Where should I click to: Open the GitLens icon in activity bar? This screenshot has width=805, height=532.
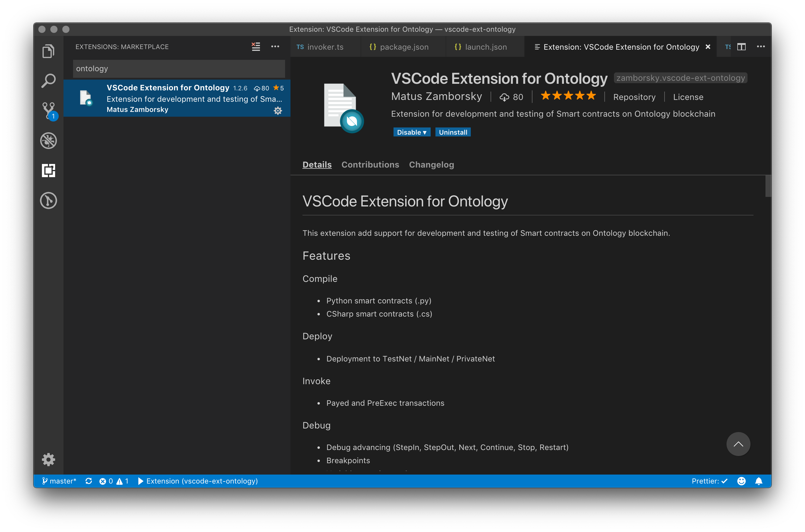(x=48, y=200)
